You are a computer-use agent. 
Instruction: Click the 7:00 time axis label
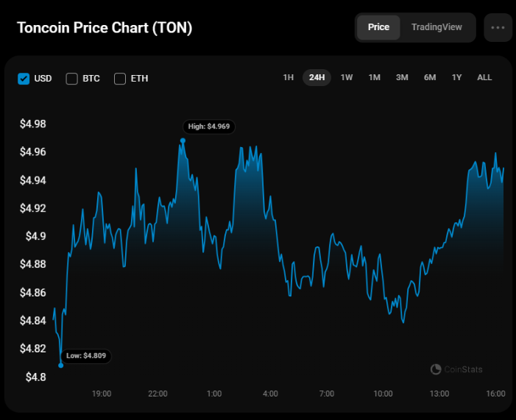coord(327,394)
